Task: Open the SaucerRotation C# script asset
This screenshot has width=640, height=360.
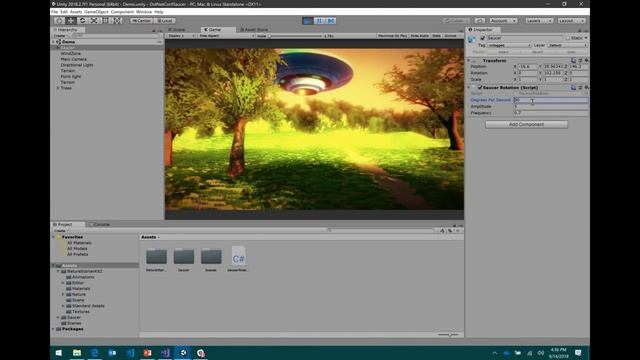Action: click(238, 257)
